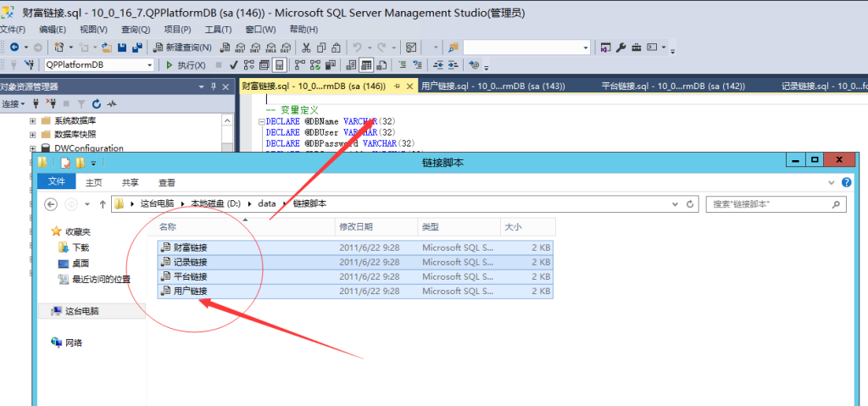Screen dimensions: 868x406
Task: Open the 连接 (Connect) dropdown in Object Explorer
Action: [14, 103]
